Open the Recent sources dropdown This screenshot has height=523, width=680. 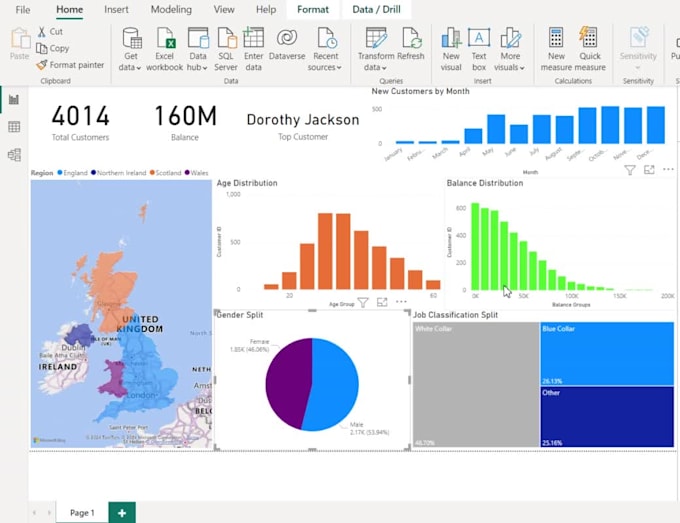coord(326,67)
